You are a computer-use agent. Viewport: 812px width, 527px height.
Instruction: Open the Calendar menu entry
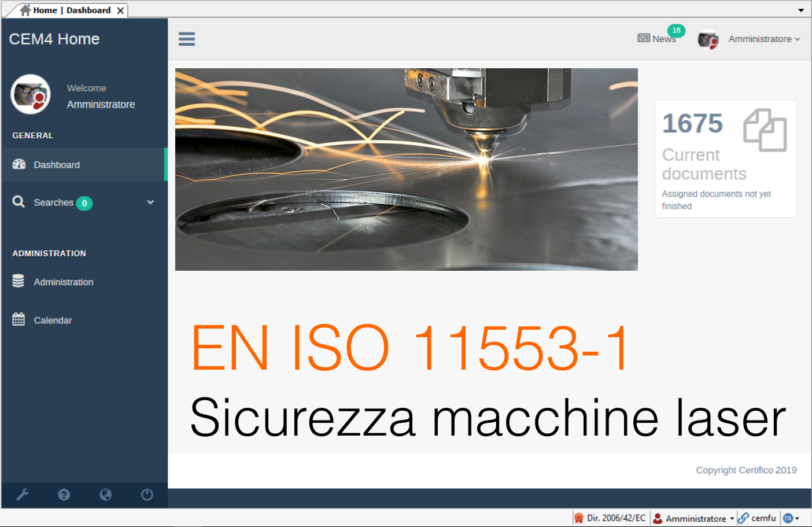[53, 319]
